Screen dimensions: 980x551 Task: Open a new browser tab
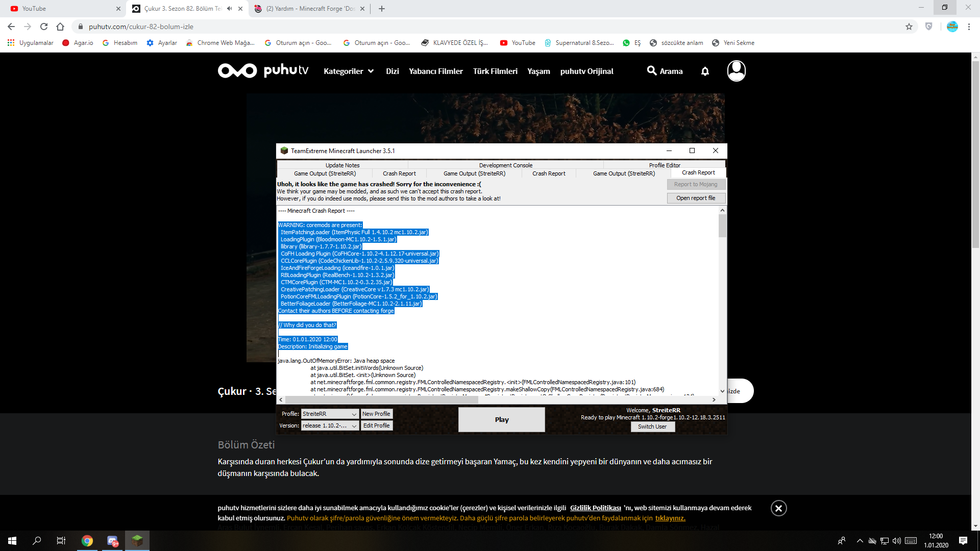(382, 9)
